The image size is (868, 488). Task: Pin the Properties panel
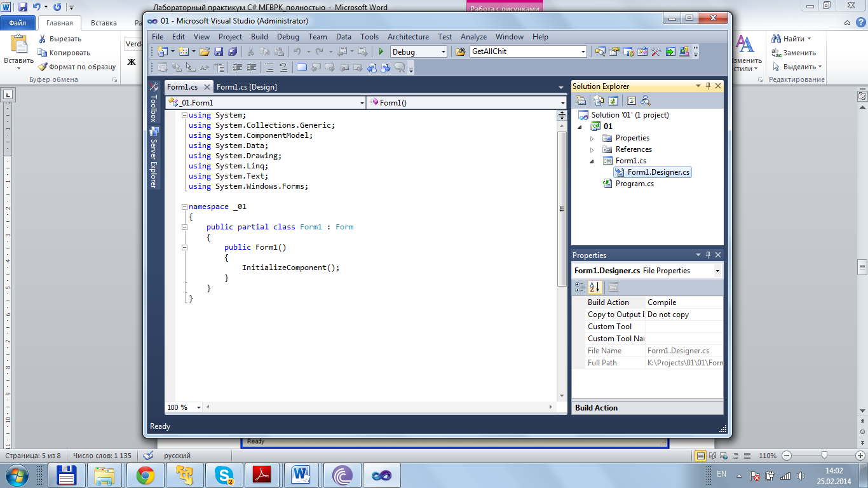click(708, 255)
